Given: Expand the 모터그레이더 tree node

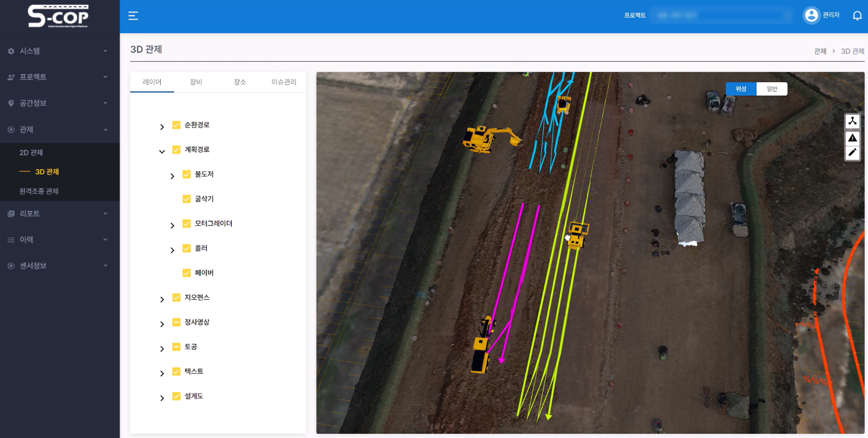Looking at the screenshot, I should (x=172, y=225).
